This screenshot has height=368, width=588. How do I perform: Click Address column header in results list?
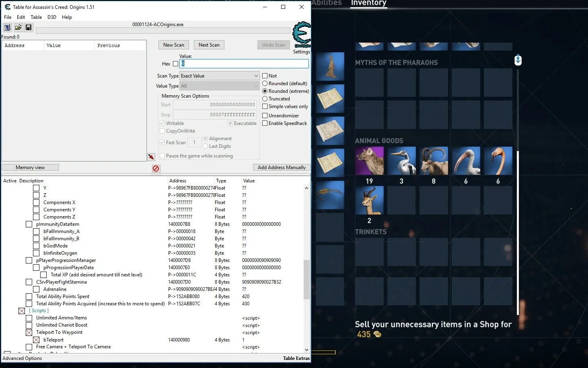click(x=23, y=45)
